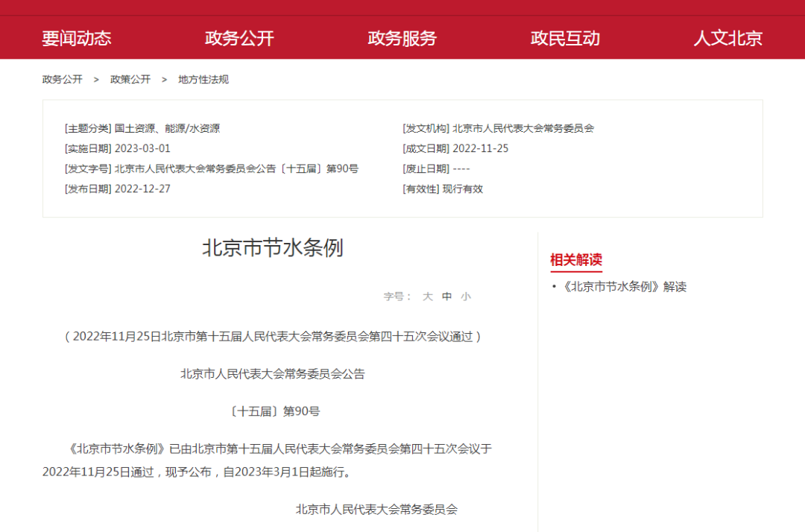Click the 发文字号 document number field

(x=211, y=168)
